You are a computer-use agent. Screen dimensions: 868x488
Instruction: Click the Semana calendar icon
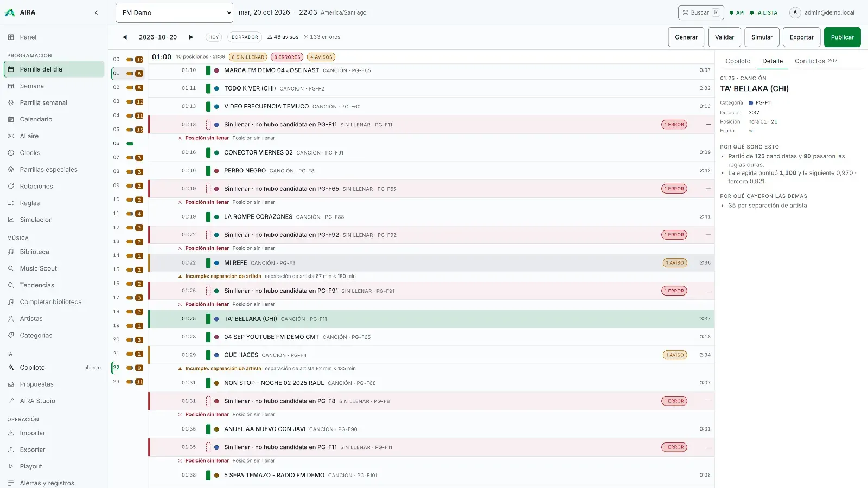tap(11, 86)
